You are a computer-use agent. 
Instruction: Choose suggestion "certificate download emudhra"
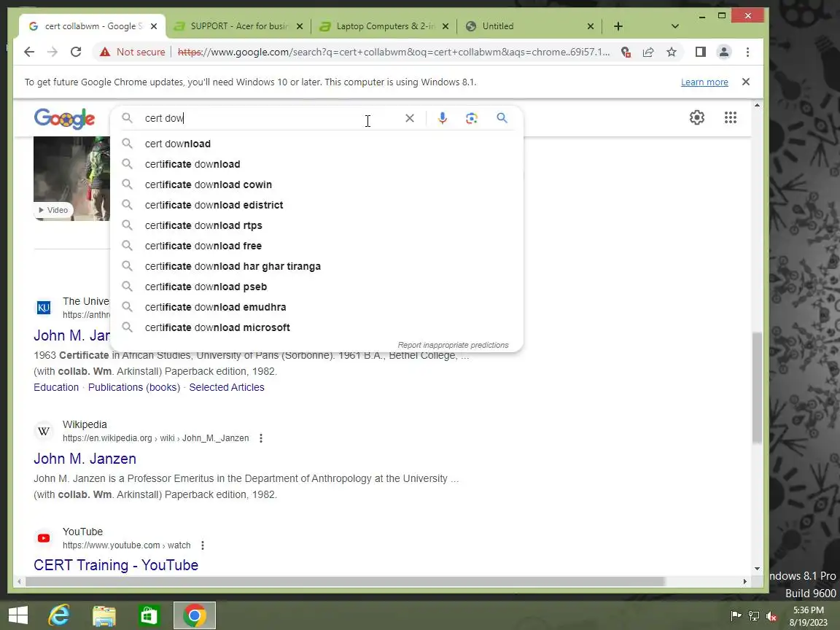tap(316, 307)
